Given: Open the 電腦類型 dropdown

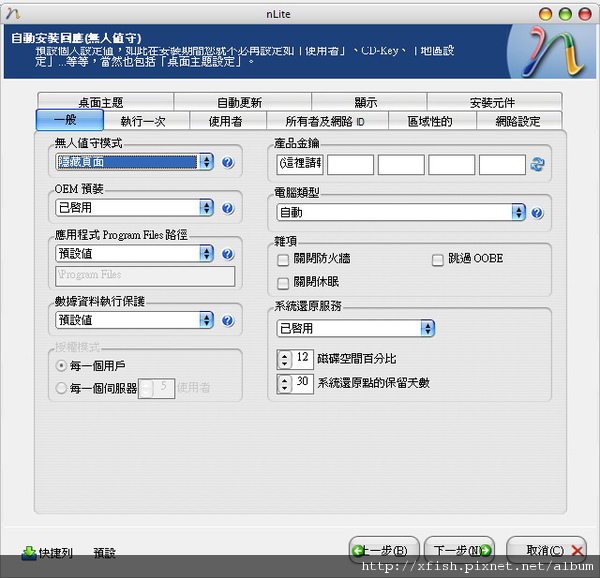Looking at the screenshot, I should [x=401, y=212].
